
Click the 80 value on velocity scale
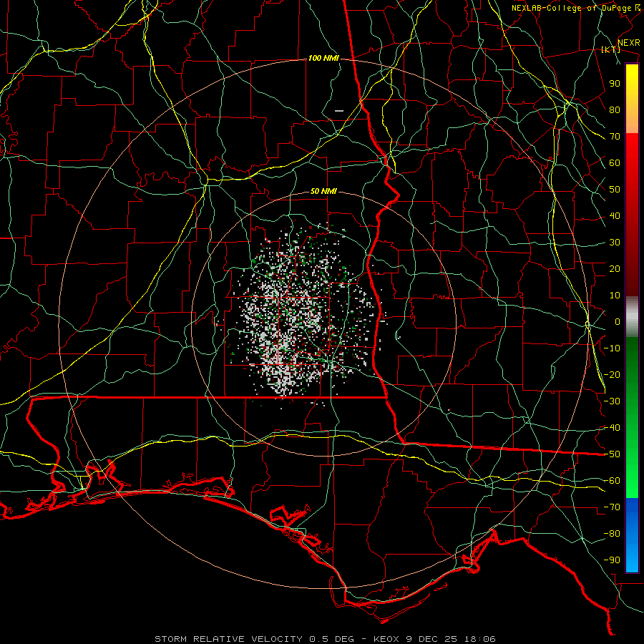[615, 110]
